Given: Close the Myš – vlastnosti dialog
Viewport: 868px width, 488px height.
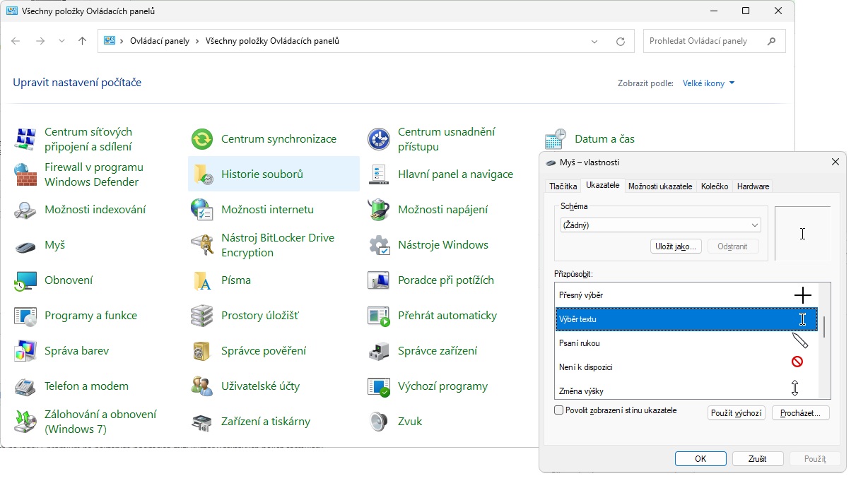Looking at the screenshot, I should click(x=835, y=162).
